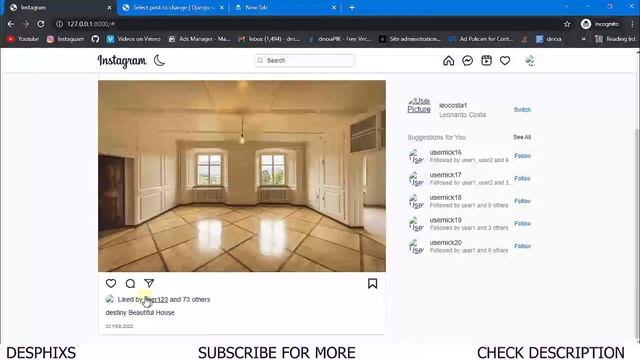This screenshot has width=640, height=360.
Task: Click usernick20 avatar image
Action: tap(416, 247)
